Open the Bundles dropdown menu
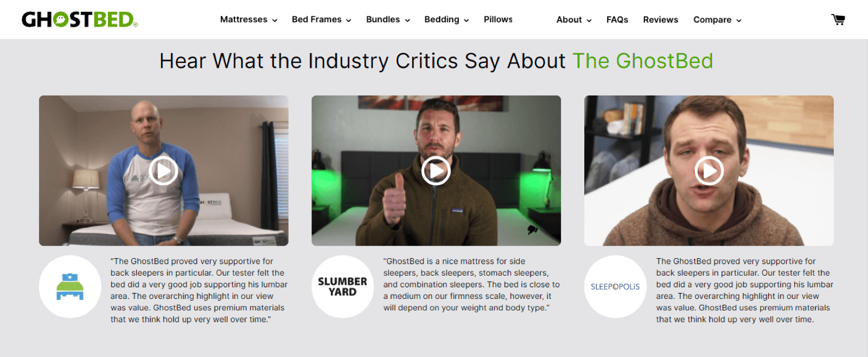This screenshot has height=357, width=868. tap(388, 20)
